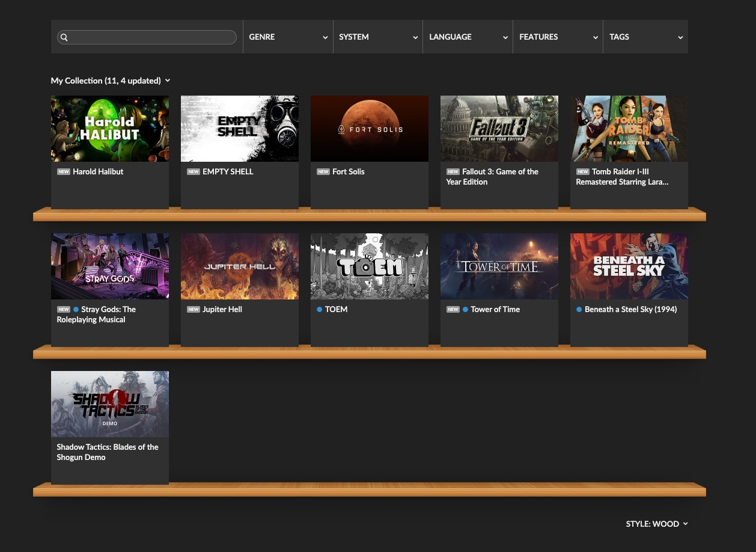Click the blue update dot on Tower of Time
This screenshot has height=552, width=756.
[x=466, y=310]
